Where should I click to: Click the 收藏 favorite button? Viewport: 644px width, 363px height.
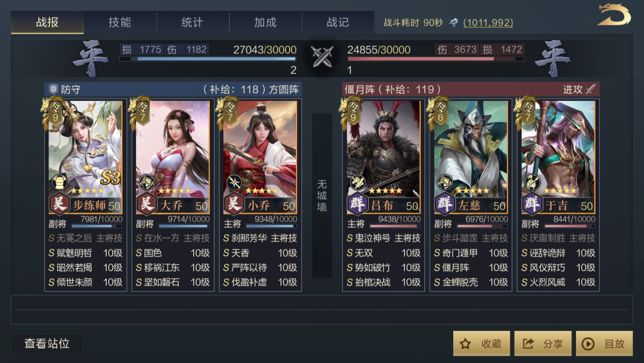481,344
